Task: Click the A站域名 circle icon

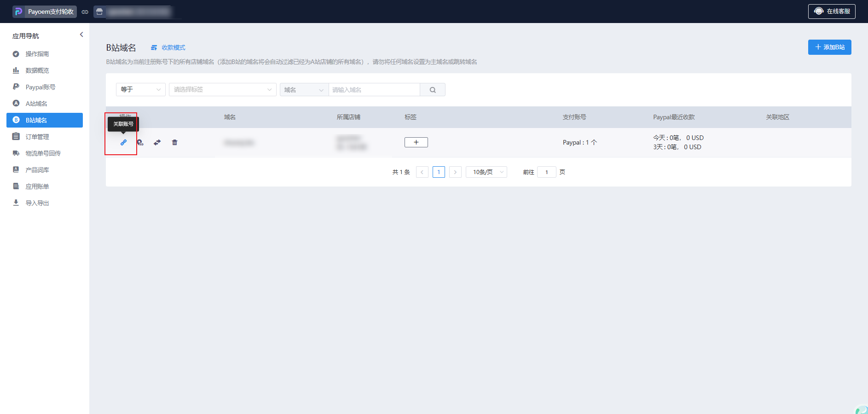Action: coord(16,103)
